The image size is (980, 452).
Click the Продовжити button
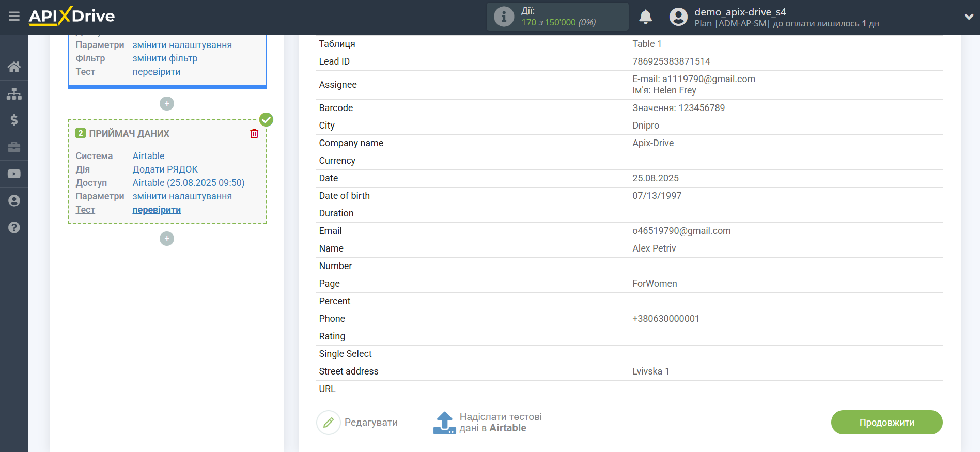point(886,423)
